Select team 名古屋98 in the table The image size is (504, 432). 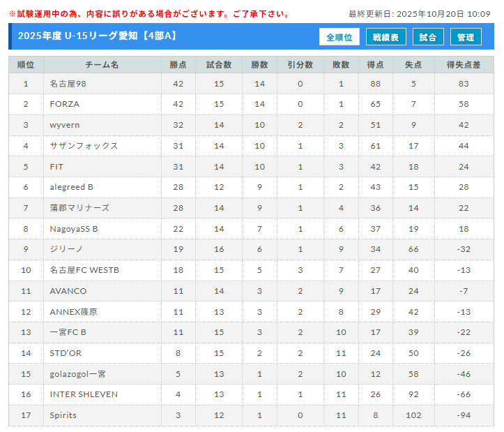point(68,84)
